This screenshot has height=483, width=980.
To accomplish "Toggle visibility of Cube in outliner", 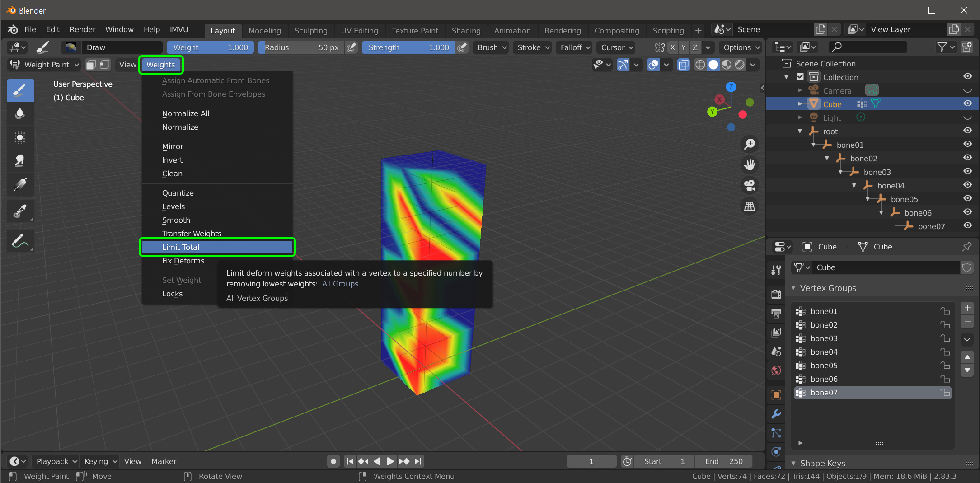I will click(x=967, y=103).
